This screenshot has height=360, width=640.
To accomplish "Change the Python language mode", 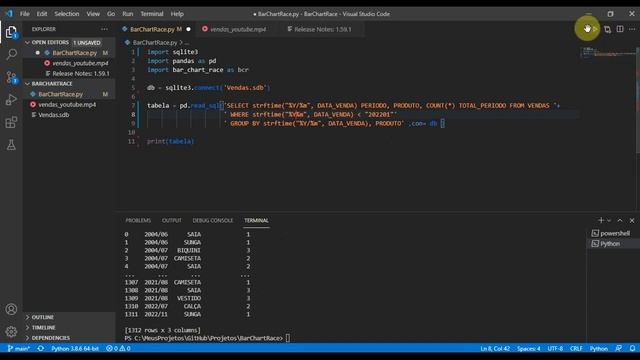I will (x=598, y=349).
